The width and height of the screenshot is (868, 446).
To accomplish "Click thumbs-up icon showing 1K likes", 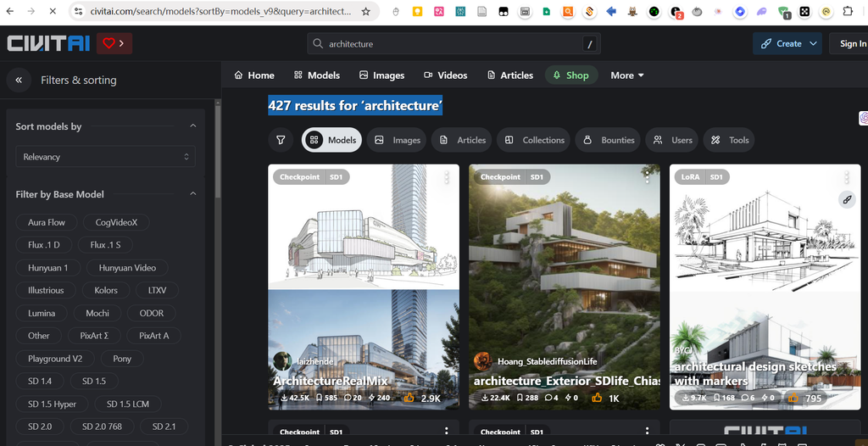I will click(597, 397).
